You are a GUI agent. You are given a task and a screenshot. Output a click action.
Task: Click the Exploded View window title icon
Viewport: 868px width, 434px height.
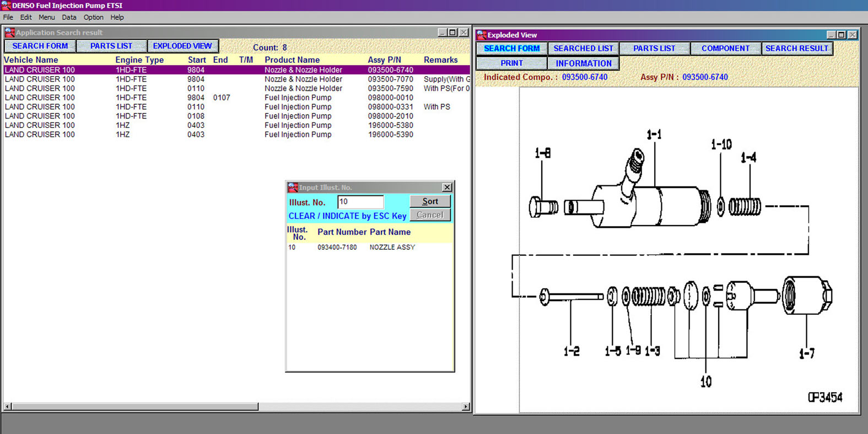pos(482,35)
